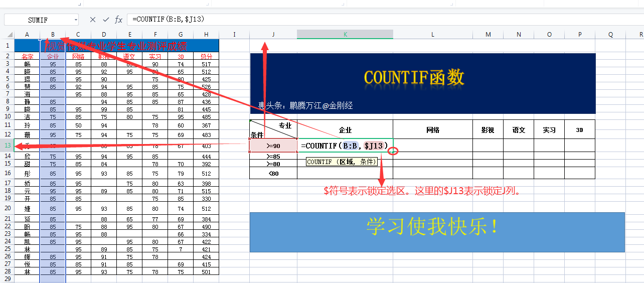This screenshot has height=283, width=644.
Task: Click the 实习 header in the COUNTIF table
Action: tap(549, 129)
